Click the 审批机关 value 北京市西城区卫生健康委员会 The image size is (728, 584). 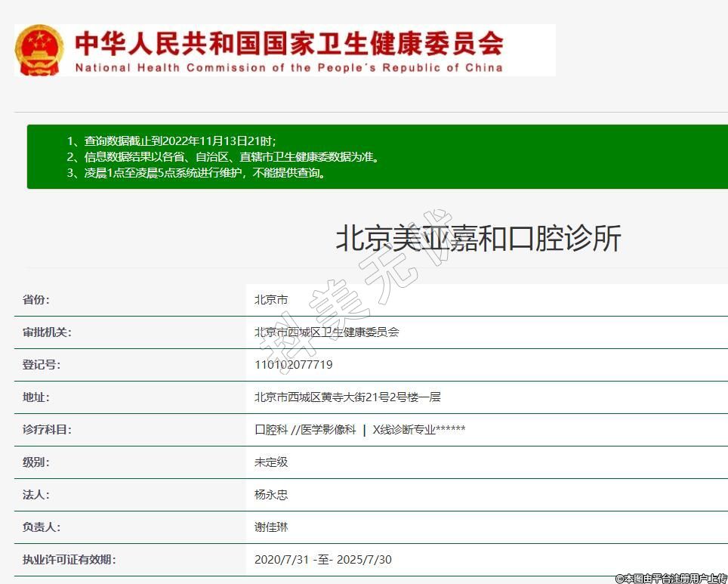click(x=326, y=332)
